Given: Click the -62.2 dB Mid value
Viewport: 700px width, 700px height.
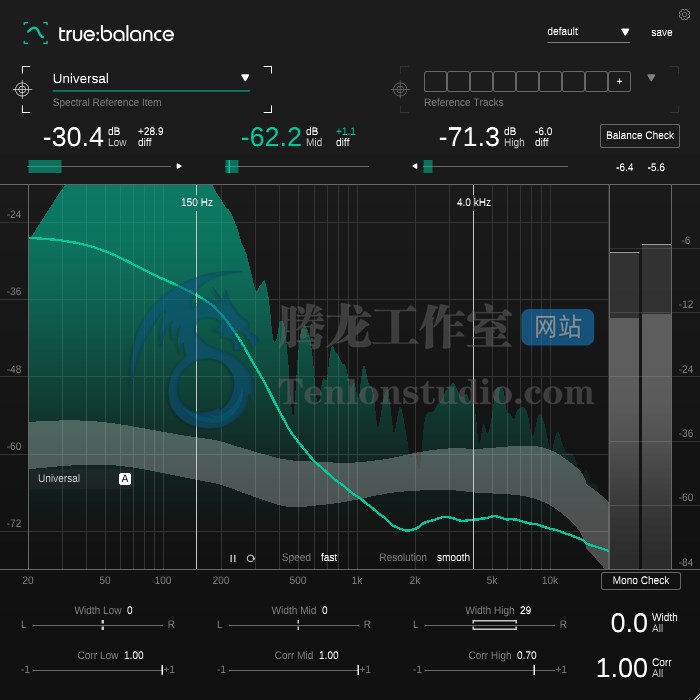Looking at the screenshot, I should [x=271, y=137].
